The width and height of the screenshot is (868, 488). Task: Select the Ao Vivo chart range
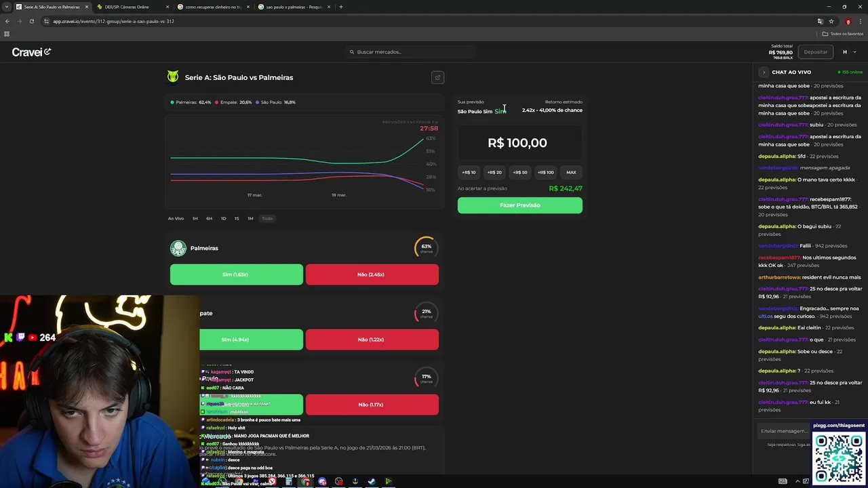[176, 218]
